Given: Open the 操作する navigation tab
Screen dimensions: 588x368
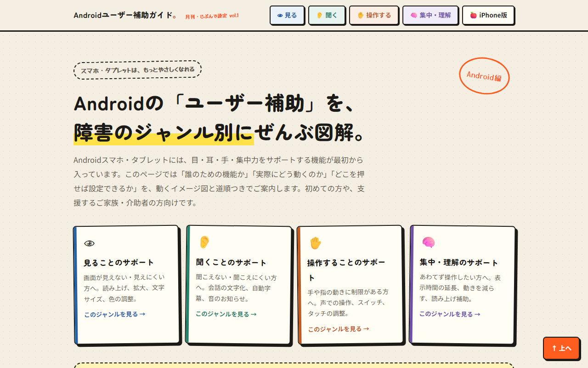Looking at the screenshot, I should click(x=374, y=15).
